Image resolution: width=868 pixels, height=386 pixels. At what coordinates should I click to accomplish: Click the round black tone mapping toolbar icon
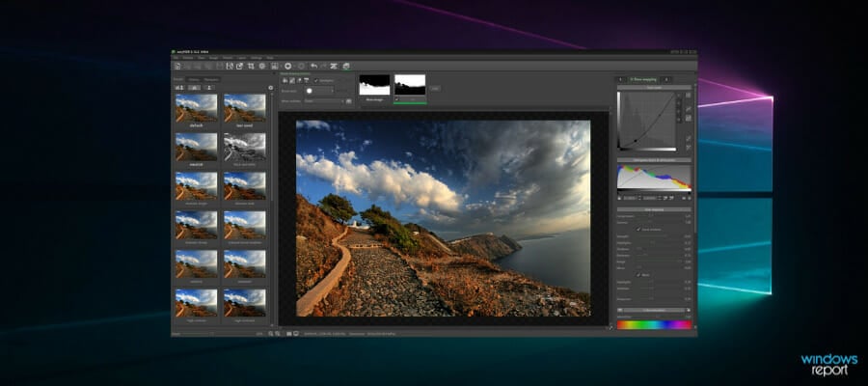point(288,67)
